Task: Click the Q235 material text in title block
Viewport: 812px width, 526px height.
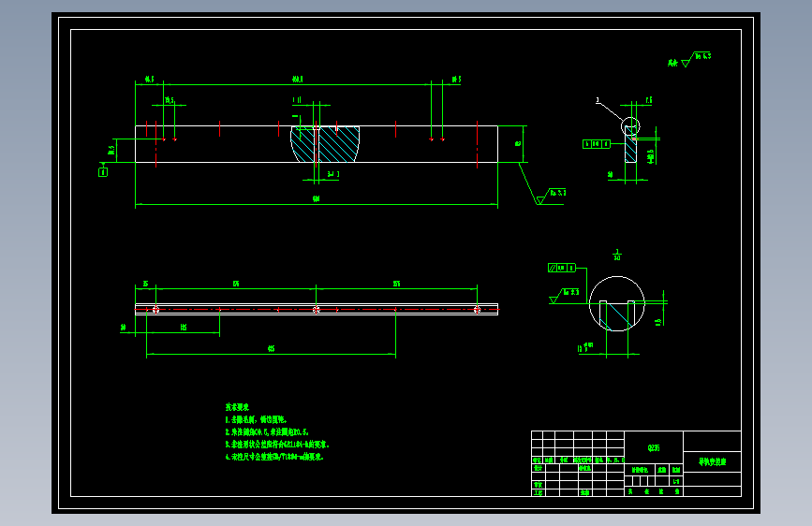Action: pyautogui.click(x=654, y=447)
